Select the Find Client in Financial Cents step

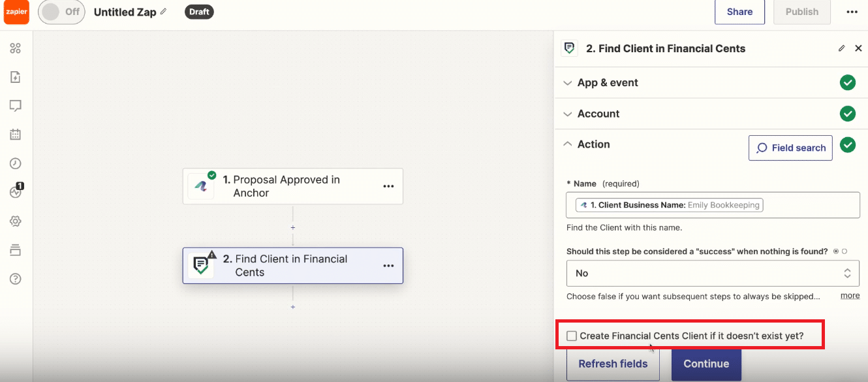(x=293, y=266)
